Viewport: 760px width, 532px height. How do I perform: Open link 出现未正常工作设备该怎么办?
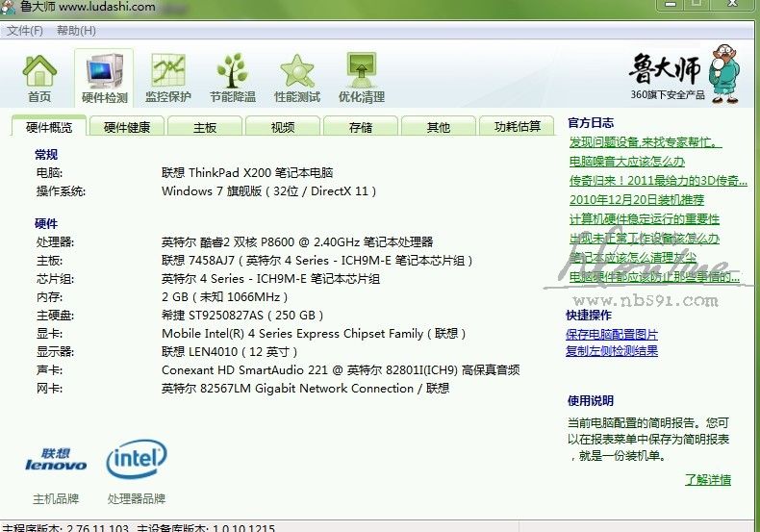645,239
